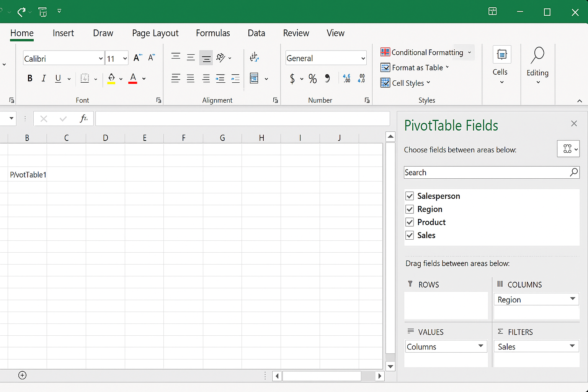Viewport: 588px width, 392px height.
Task: Open Cell Styles gallery
Action: click(x=405, y=83)
